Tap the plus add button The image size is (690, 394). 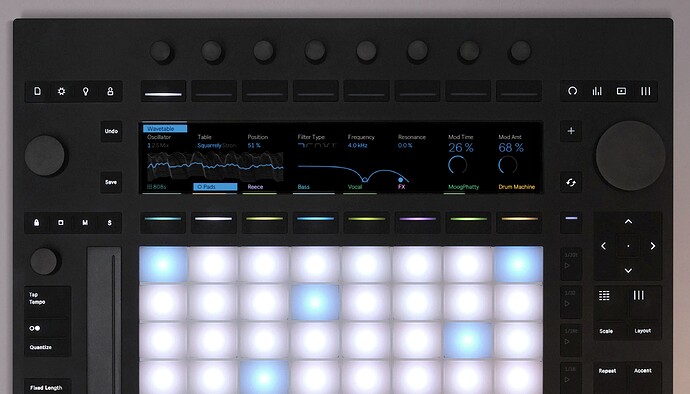click(571, 131)
